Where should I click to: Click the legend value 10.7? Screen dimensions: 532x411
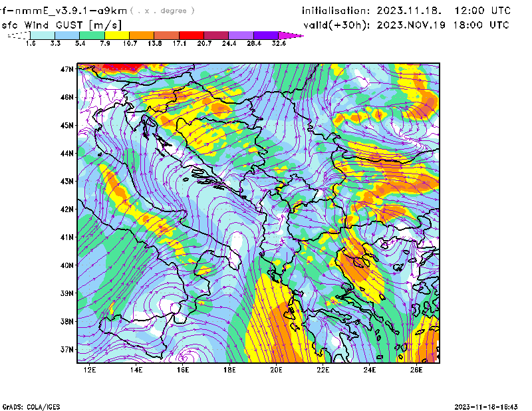(x=130, y=43)
